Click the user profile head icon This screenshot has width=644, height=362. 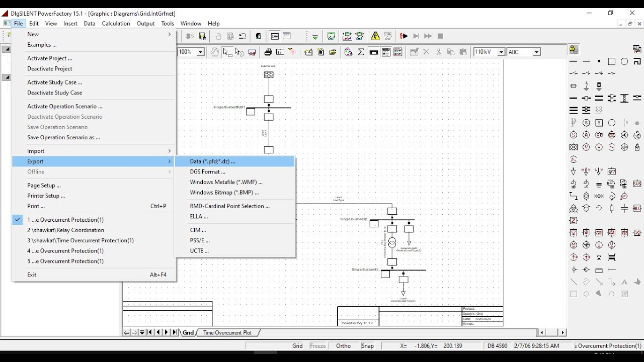[x=259, y=36]
